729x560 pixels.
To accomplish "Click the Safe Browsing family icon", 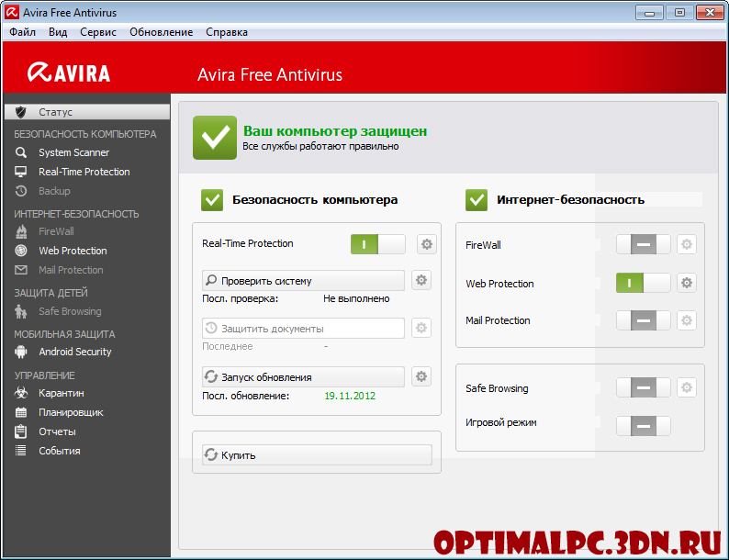I will tap(21, 311).
